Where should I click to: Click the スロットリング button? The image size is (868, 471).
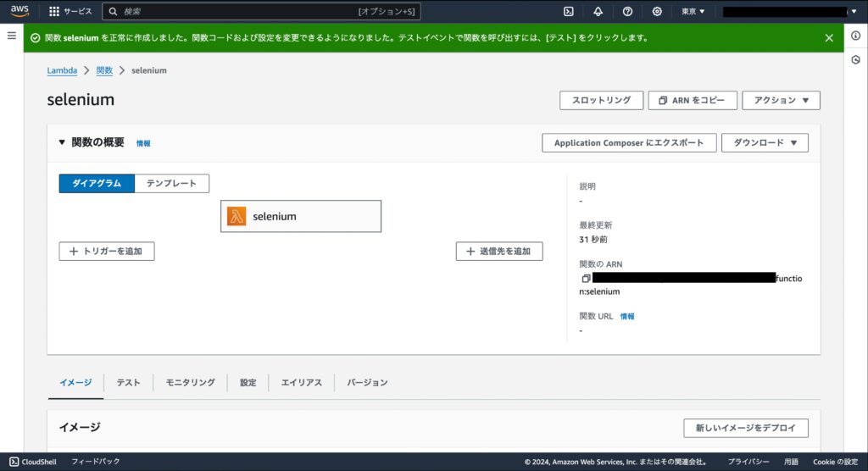[x=601, y=100]
